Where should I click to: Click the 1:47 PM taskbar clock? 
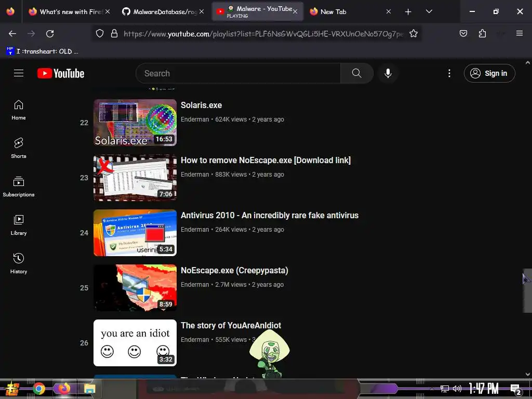(484, 389)
